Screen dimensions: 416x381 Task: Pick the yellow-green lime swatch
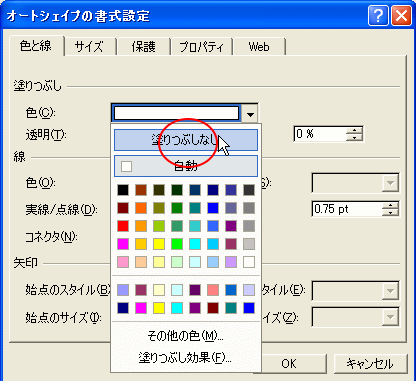click(x=159, y=226)
